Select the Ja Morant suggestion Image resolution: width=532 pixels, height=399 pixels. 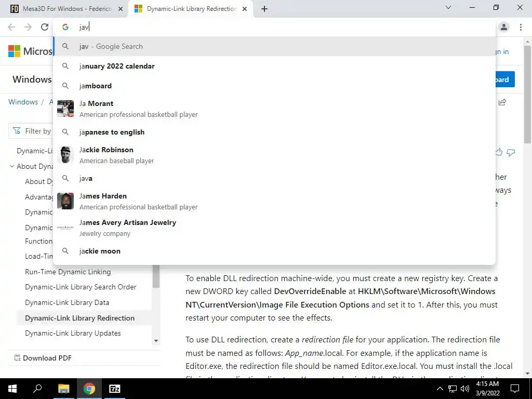pyautogui.click(x=274, y=109)
